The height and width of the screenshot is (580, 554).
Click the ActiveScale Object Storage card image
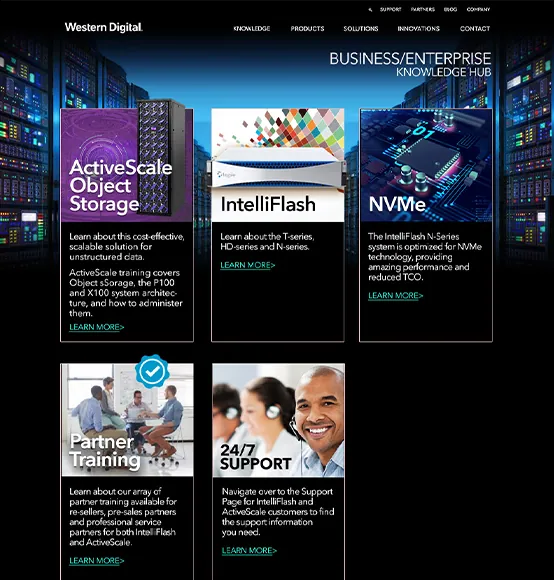[x=127, y=165]
